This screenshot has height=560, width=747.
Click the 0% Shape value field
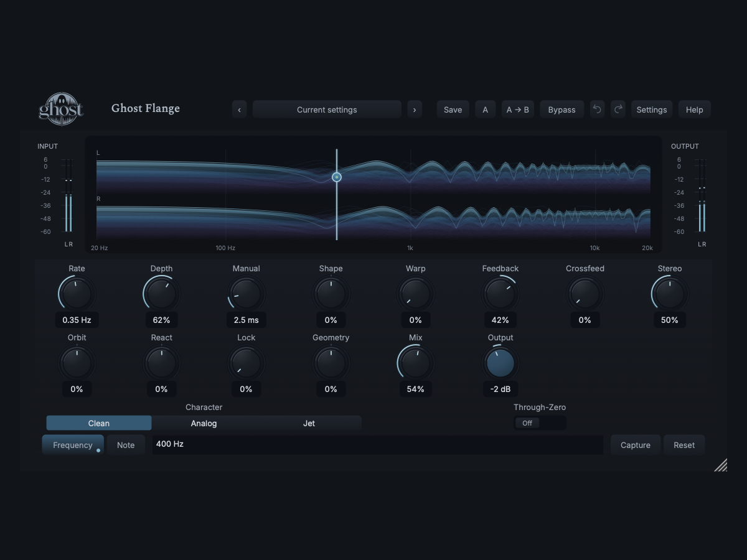331,320
